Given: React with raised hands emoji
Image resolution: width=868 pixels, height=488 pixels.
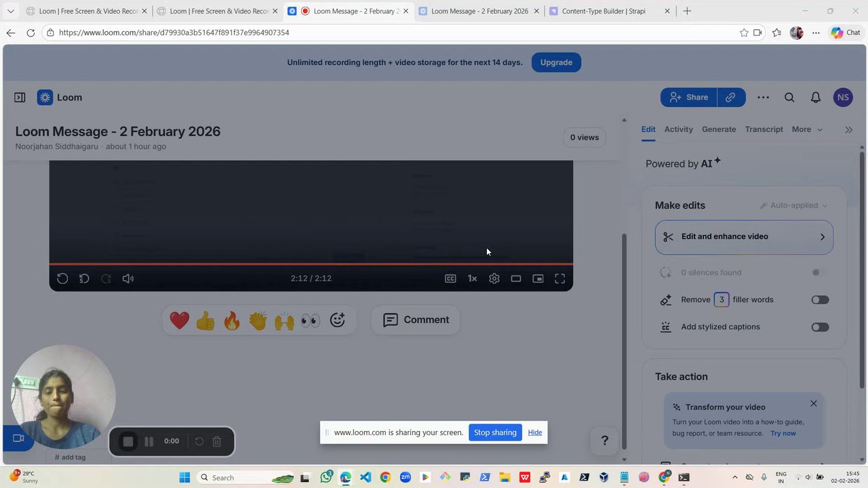Looking at the screenshot, I should point(284,320).
